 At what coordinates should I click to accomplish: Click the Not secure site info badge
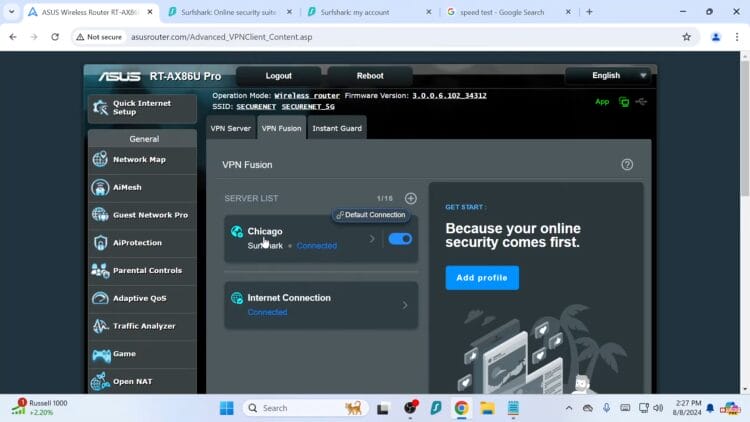[99, 37]
